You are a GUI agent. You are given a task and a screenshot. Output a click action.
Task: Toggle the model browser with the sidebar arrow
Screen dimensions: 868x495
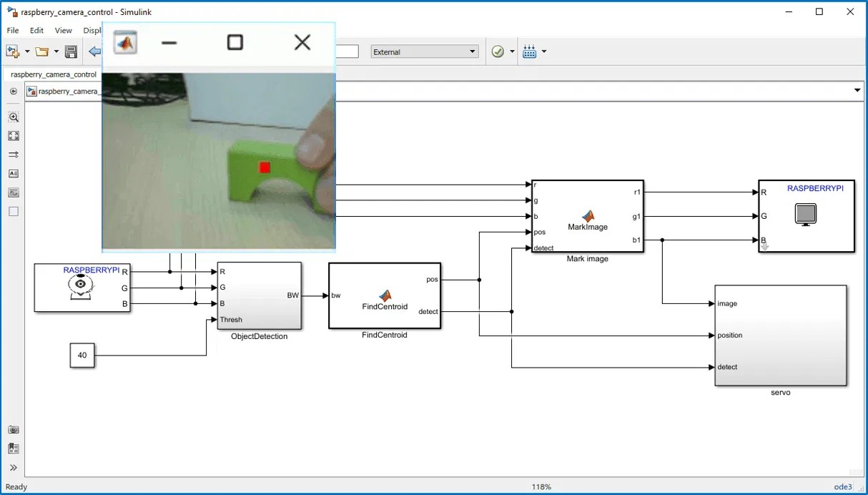coord(13,91)
